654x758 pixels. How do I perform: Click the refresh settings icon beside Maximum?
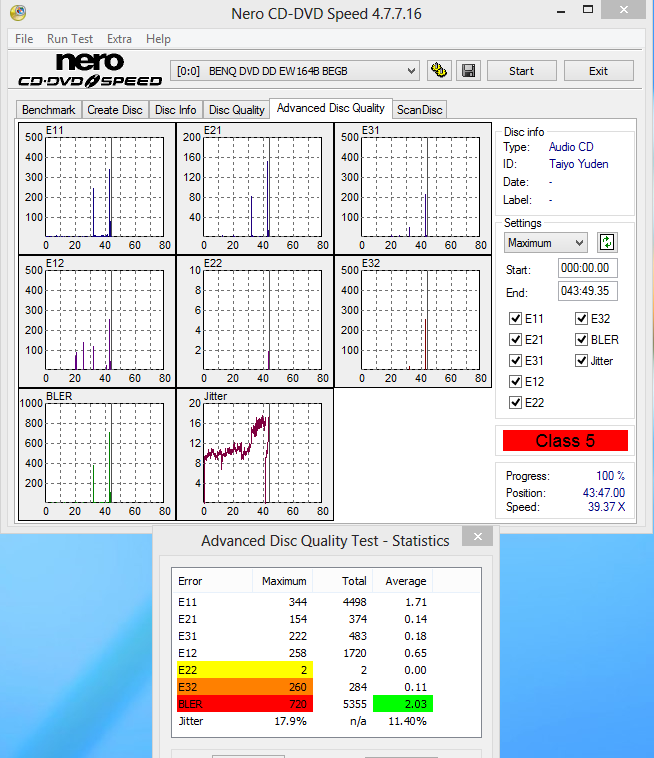click(607, 242)
